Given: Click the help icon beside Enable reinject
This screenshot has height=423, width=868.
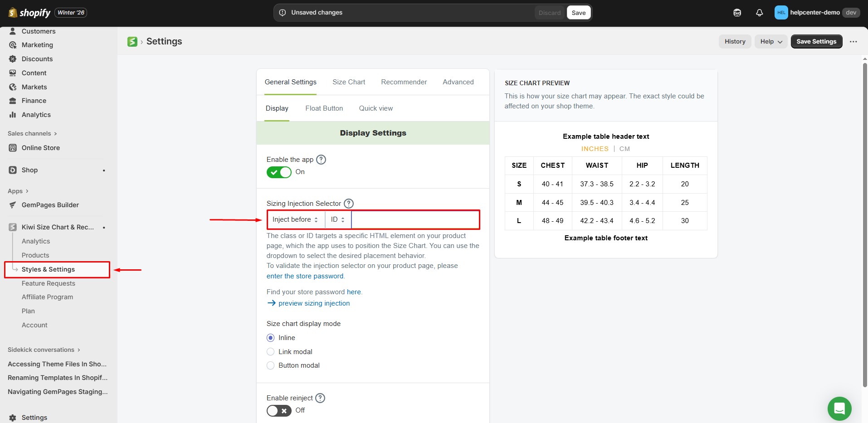Looking at the screenshot, I should coord(320,398).
